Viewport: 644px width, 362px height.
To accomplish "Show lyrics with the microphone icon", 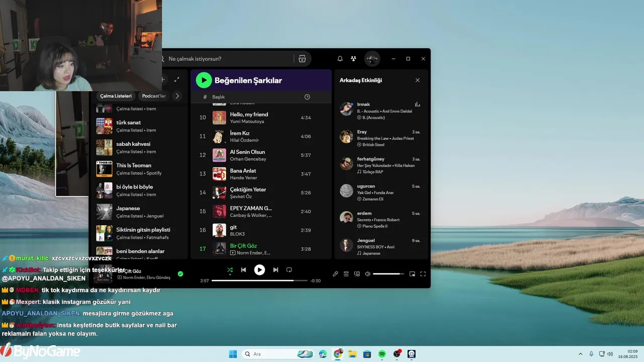I will [x=336, y=274].
